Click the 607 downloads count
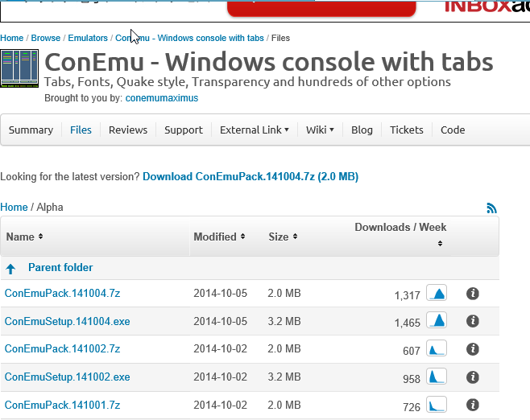This screenshot has width=530, height=420. tap(412, 351)
